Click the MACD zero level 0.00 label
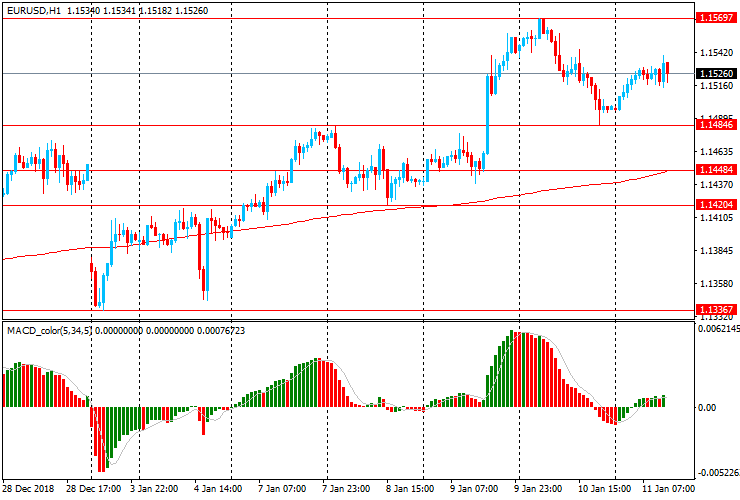Viewport: 740px width, 500px height. click(709, 408)
